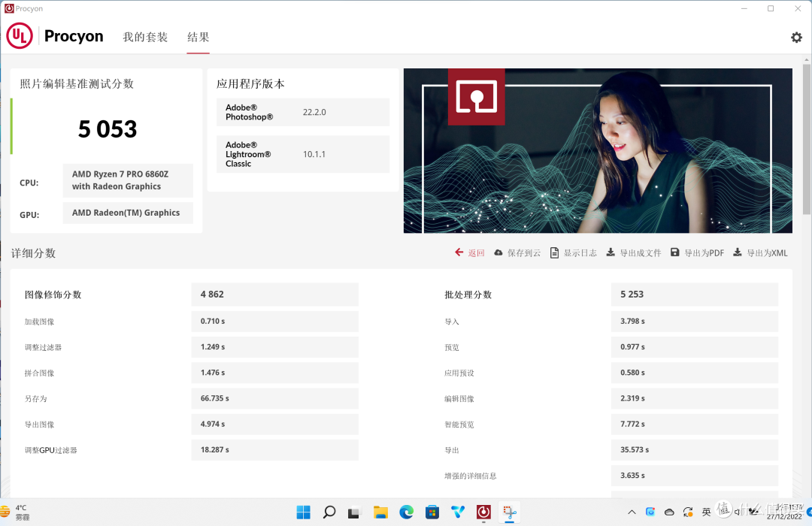Image resolution: width=812 pixels, height=526 pixels.
Task: Click the 智能预览 value 7.772 s
Action: [x=695, y=424]
